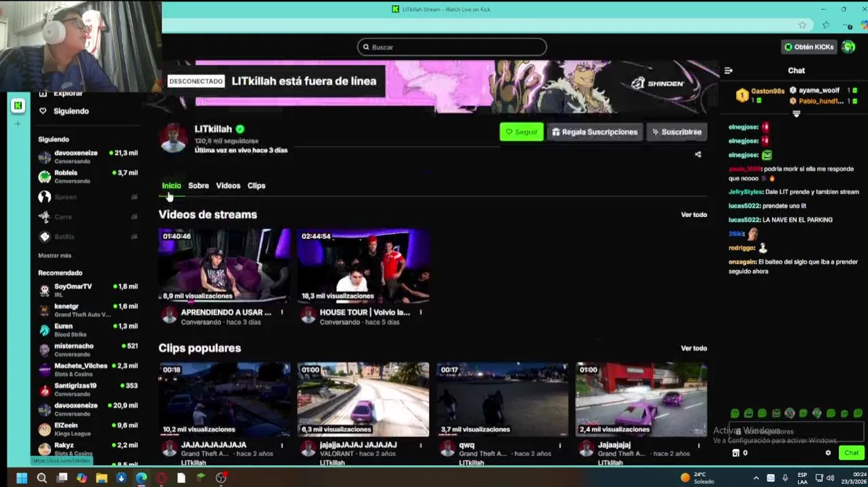Open the browser three-dot menu
868x487 pixels.
coord(848,25)
